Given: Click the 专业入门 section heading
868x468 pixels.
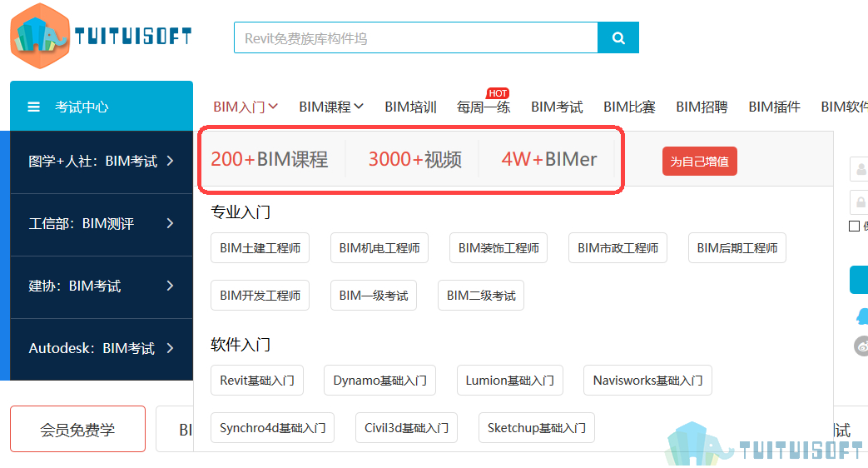Looking at the screenshot, I should [241, 212].
